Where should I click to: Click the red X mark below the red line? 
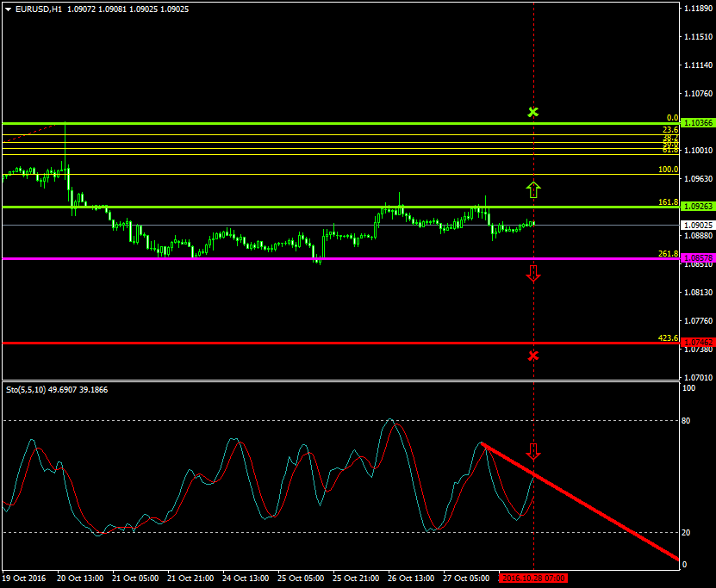pyautogui.click(x=533, y=356)
